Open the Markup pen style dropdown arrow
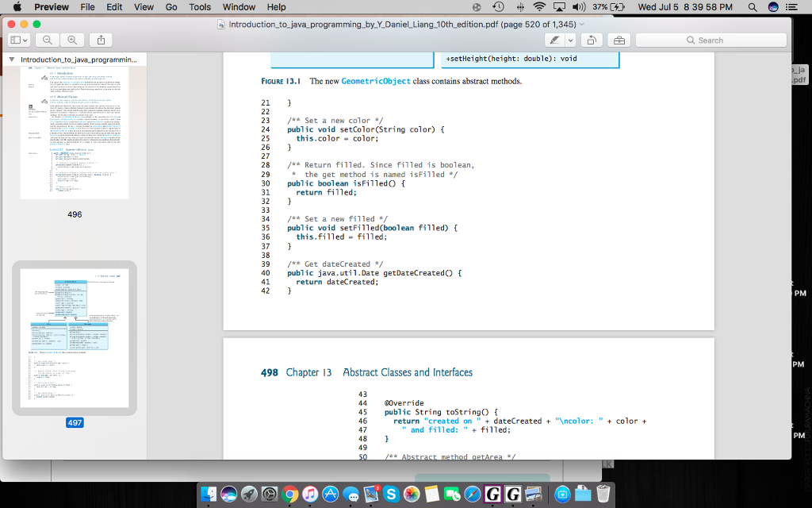812x508 pixels. coord(569,40)
